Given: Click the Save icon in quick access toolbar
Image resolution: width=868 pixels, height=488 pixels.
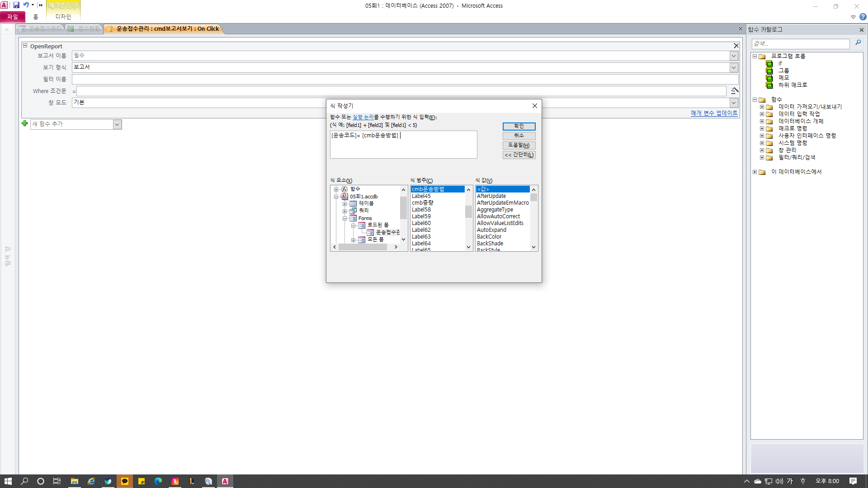Looking at the screenshot, I should click(x=16, y=5).
